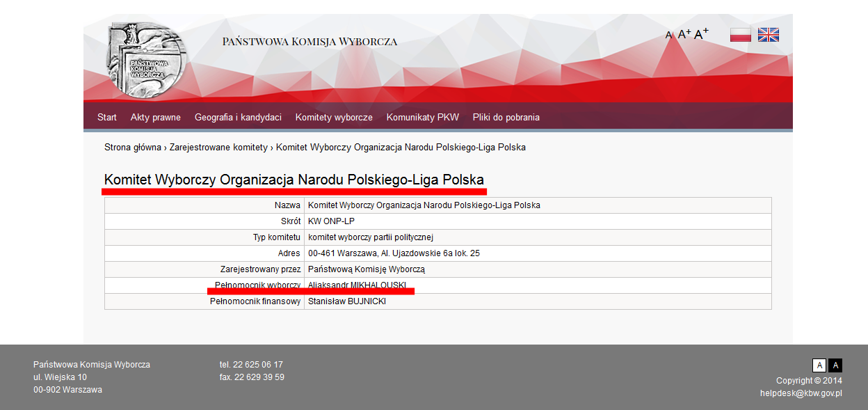
Task: Click the Państwowa Komisja Wyborcza header title
Action: point(310,42)
